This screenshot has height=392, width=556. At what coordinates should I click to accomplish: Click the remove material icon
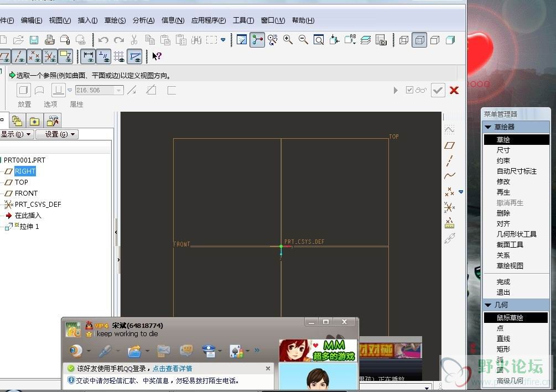point(151,90)
